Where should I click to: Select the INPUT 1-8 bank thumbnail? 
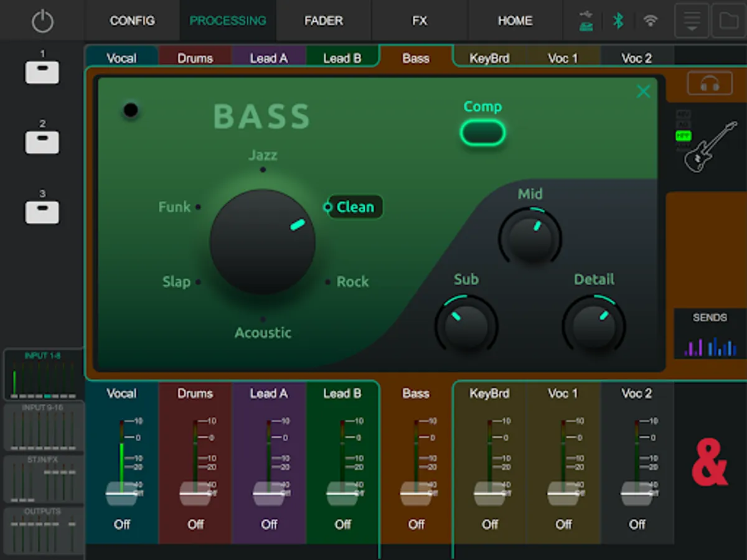pyautogui.click(x=43, y=374)
